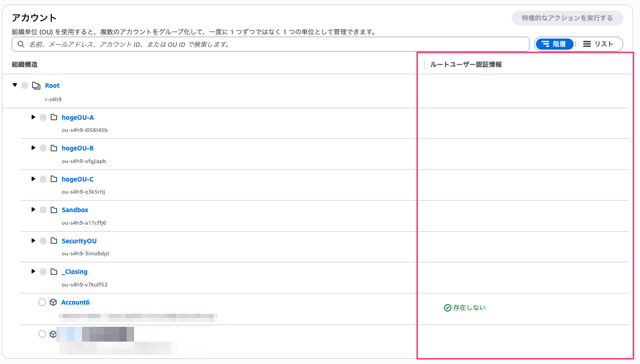
Task: Select the blurred account's radio button
Action: [x=42, y=334]
